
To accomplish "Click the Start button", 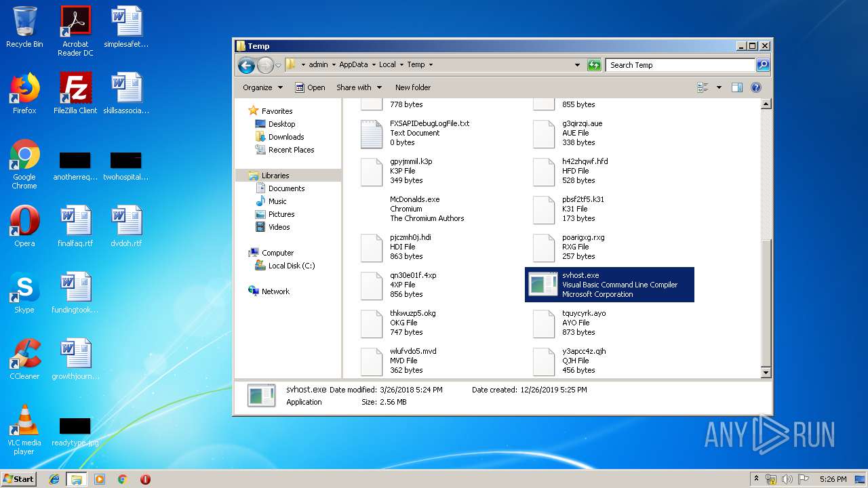I will [19, 479].
